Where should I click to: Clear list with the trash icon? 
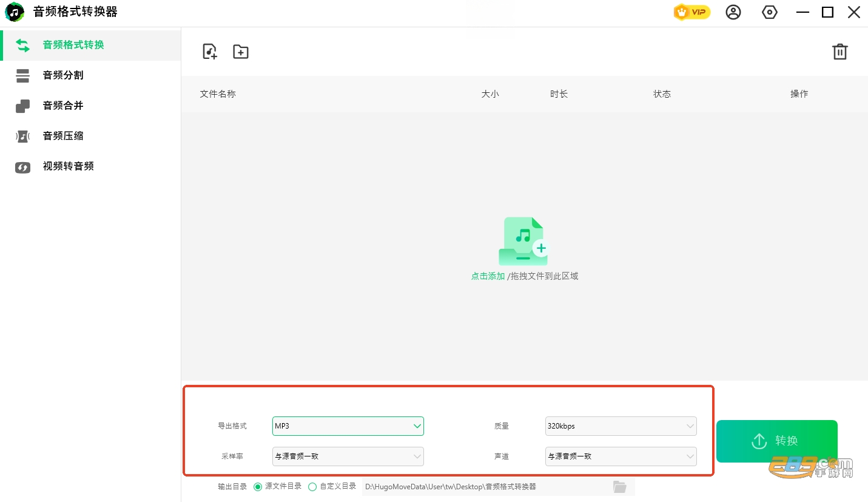839,52
